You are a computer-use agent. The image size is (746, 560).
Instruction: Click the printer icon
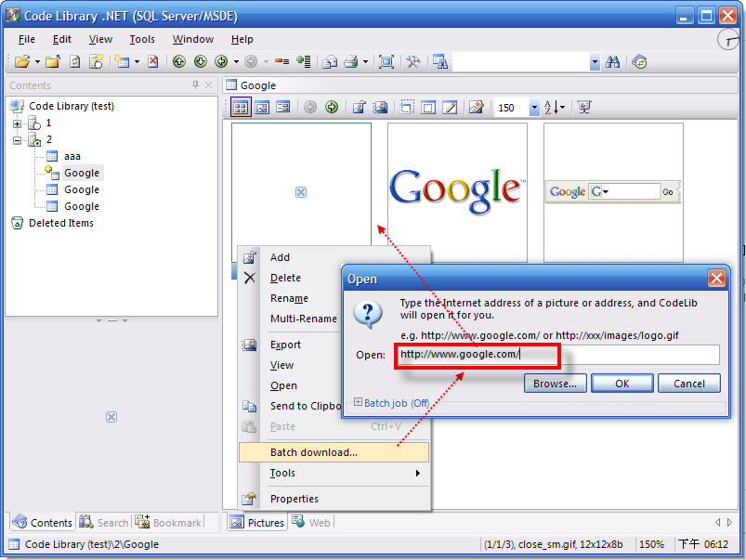pos(351,62)
